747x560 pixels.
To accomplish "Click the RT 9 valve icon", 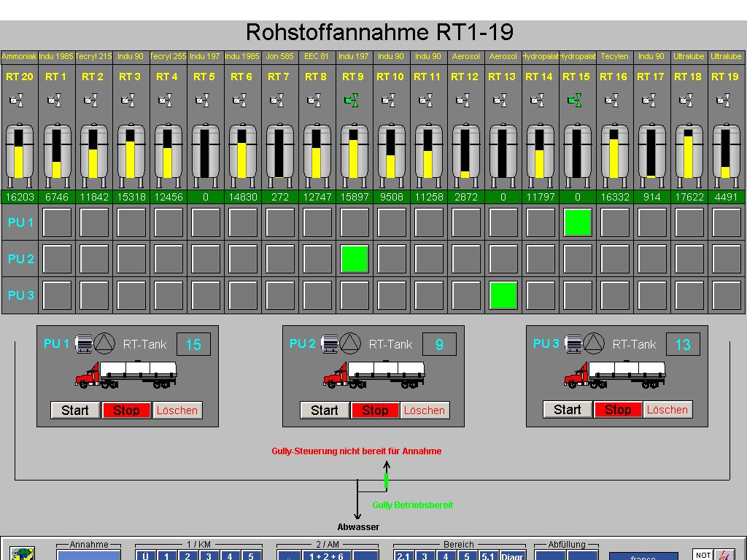I will coord(352,100).
